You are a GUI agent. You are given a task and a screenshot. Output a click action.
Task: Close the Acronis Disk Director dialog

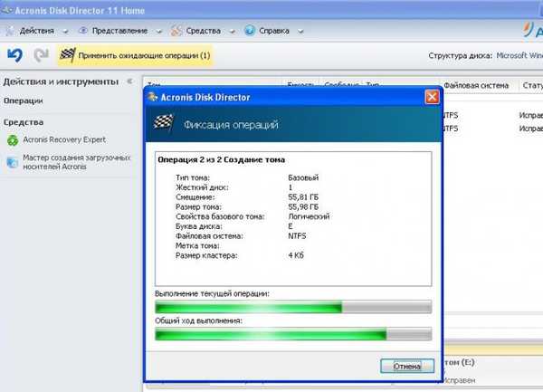tap(432, 97)
